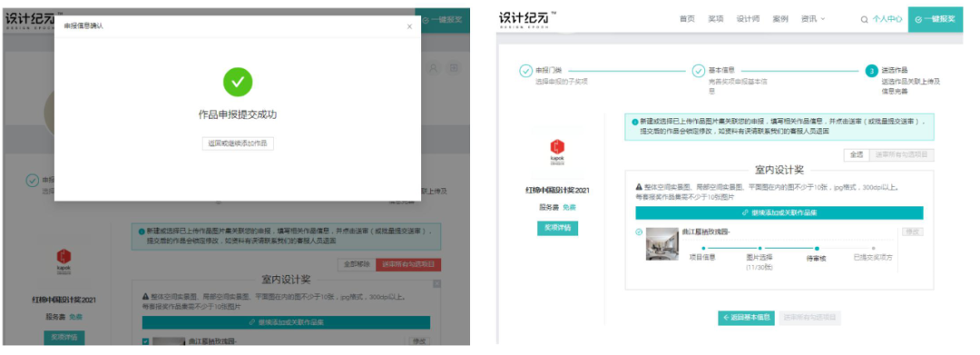Screen dimensions: 980x355
Task: Open the 奖项 nav item
Action: point(716,19)
